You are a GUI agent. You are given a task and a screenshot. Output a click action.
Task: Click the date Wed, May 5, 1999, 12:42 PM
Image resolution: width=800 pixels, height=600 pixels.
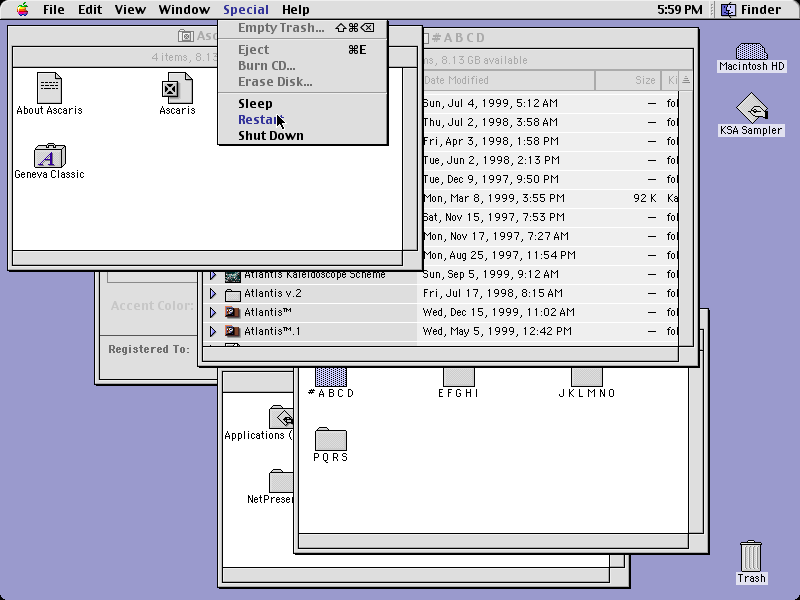497,332
